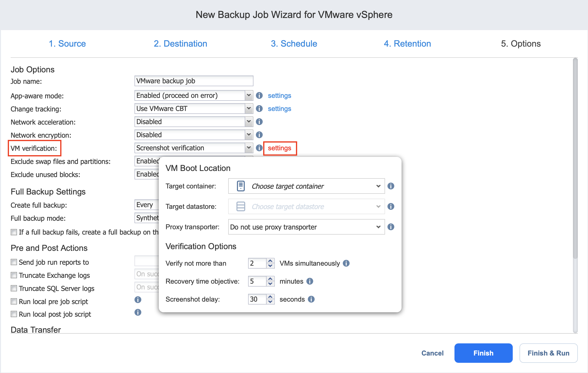Click info icon for Run local post job script
Viewport: 588px width, 373px height.
point(138,313)
